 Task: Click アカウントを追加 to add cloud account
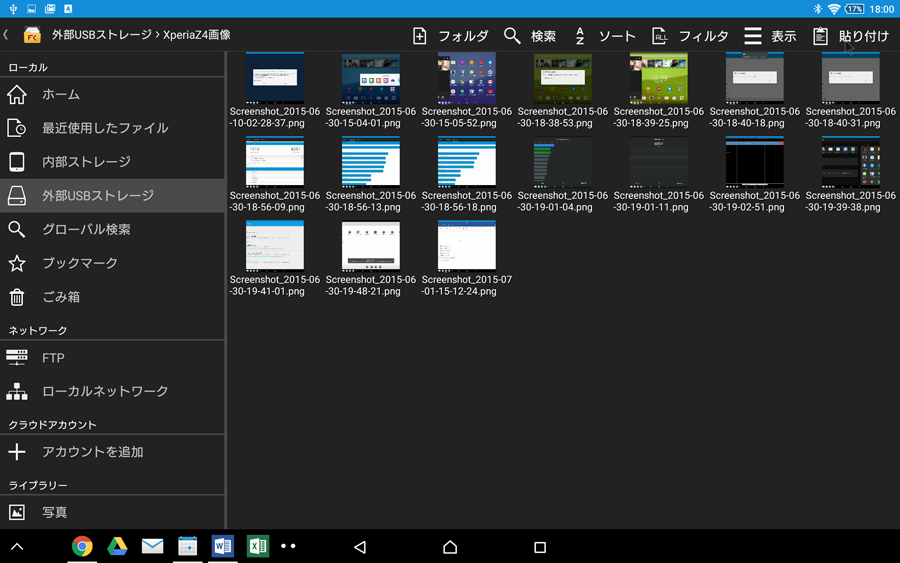pyautogui.click(x=92, y=452)
